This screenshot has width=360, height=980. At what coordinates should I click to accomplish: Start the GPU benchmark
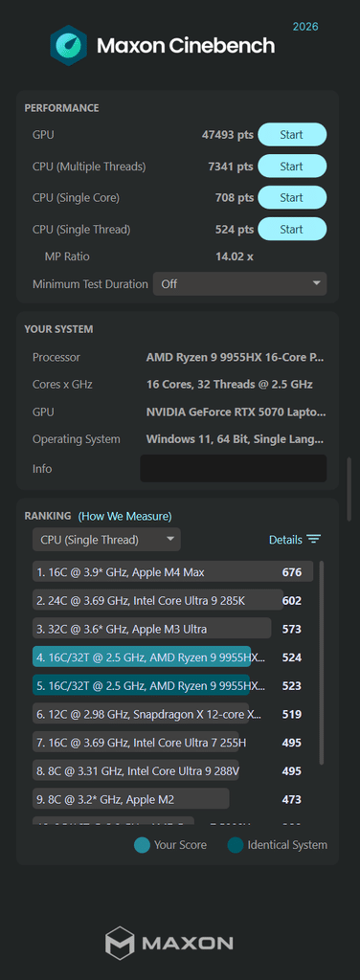[x=292, y=134]
